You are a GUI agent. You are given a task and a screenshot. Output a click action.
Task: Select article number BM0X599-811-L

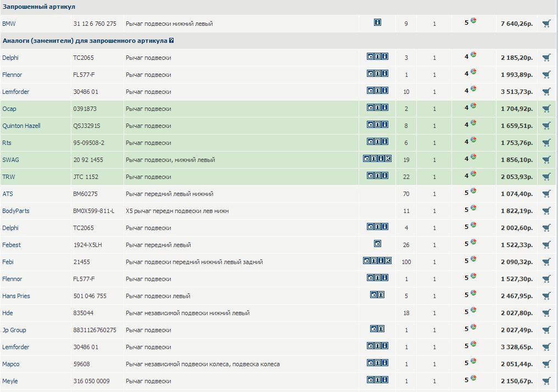[94, 211]
